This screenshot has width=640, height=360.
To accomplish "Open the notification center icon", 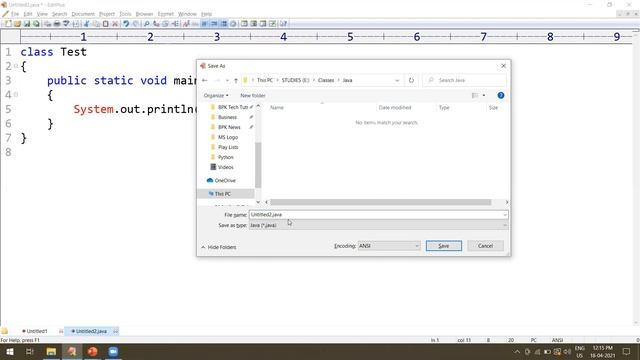I will pos(627,351).
